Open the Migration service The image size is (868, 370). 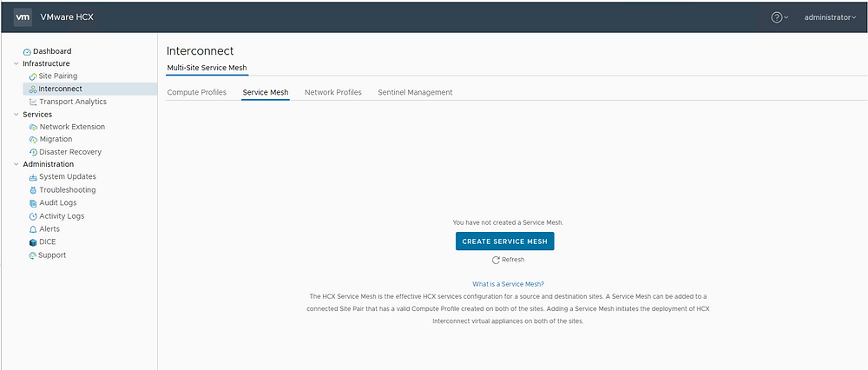(x=56, y=139)
